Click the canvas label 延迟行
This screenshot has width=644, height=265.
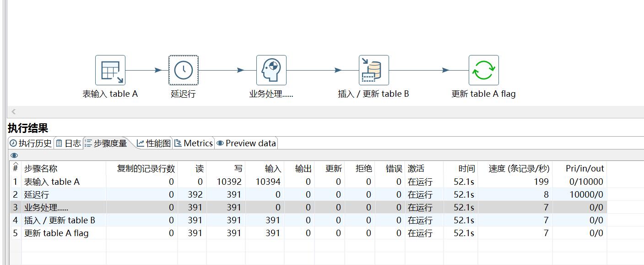(183, 94)
